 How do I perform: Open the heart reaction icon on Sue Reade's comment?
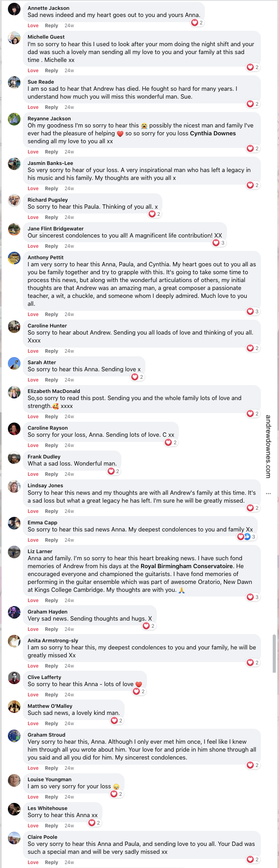[x=252, y=104]
